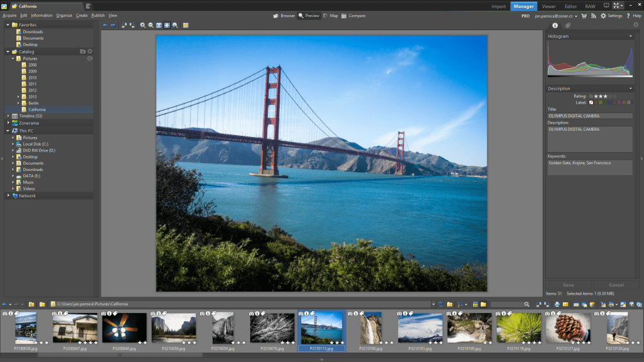Toggle fit-to-window zoom icon

[167, 25]
